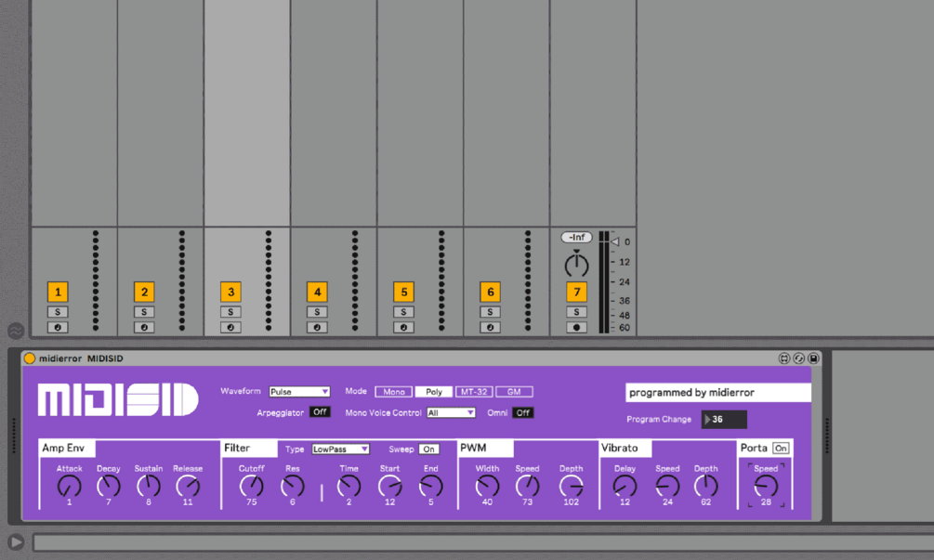Click the Porta Speed knob
The width and height of the screenshot is (934, 560).
pyautogui.click(x=766, y=487)
